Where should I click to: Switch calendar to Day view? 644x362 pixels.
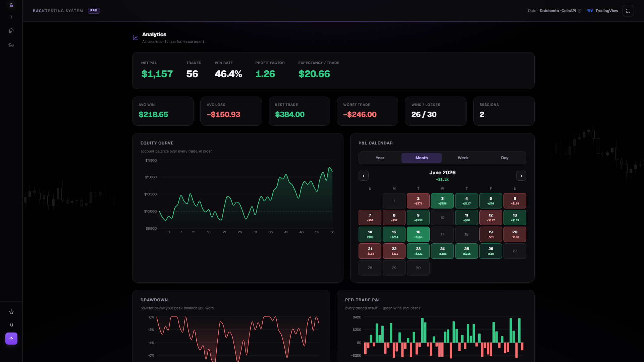tap(505, 158)
